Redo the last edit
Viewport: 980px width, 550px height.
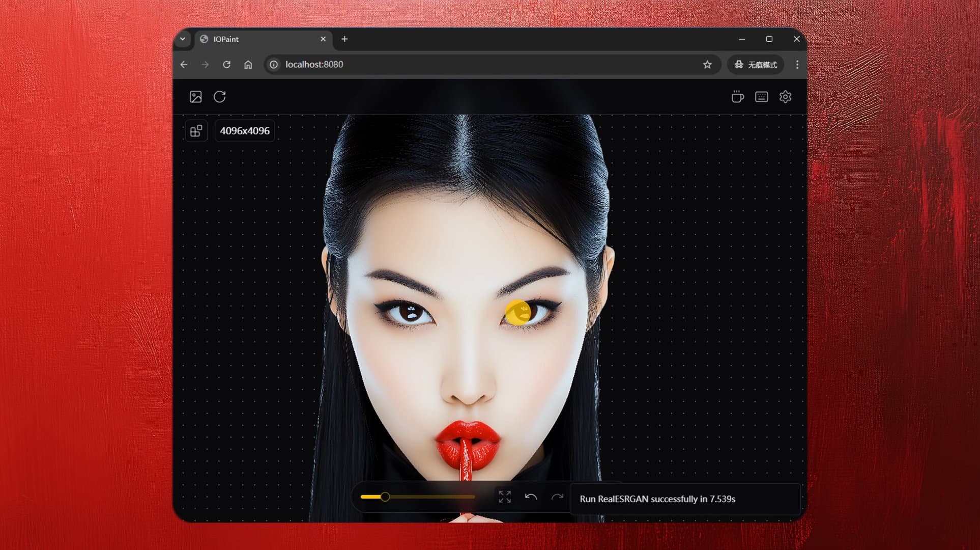(557, 497)
